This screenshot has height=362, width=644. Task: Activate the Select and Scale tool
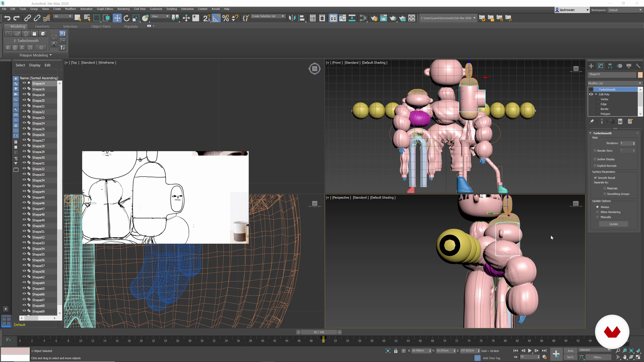click(x=136, y=18)
